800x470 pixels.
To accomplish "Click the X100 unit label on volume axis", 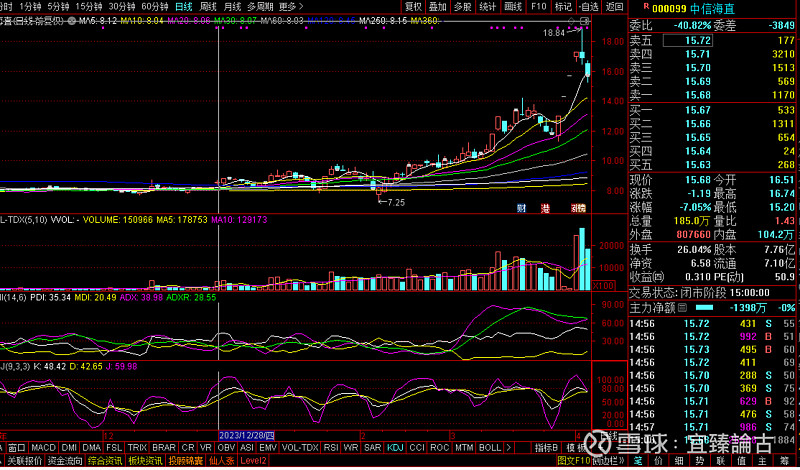I will point(603,286).
